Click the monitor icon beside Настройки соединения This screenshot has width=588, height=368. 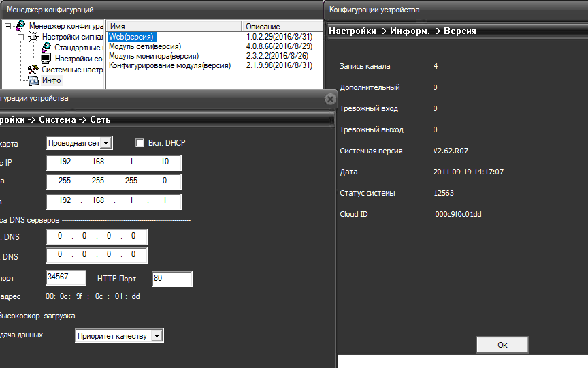tap(46, 59)
